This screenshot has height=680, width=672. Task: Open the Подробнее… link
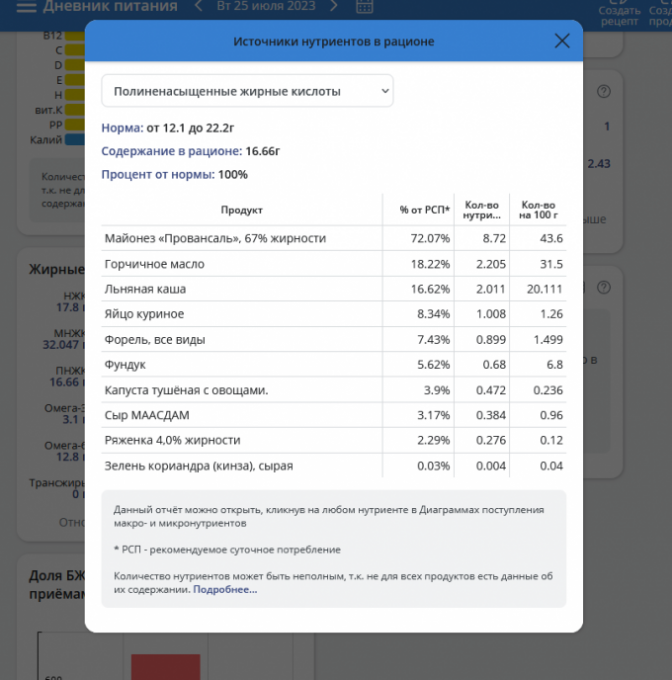coord(225,589)
